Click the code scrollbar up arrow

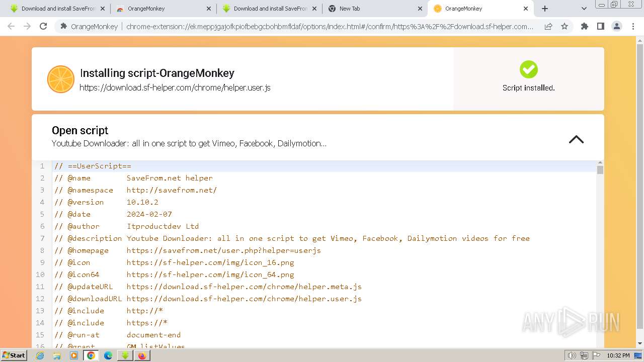(x=600, y=162)
